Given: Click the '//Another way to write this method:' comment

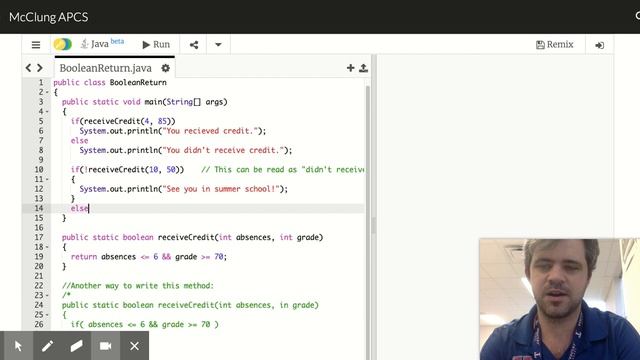Looking at the screenshot, I should coord(138,286).
